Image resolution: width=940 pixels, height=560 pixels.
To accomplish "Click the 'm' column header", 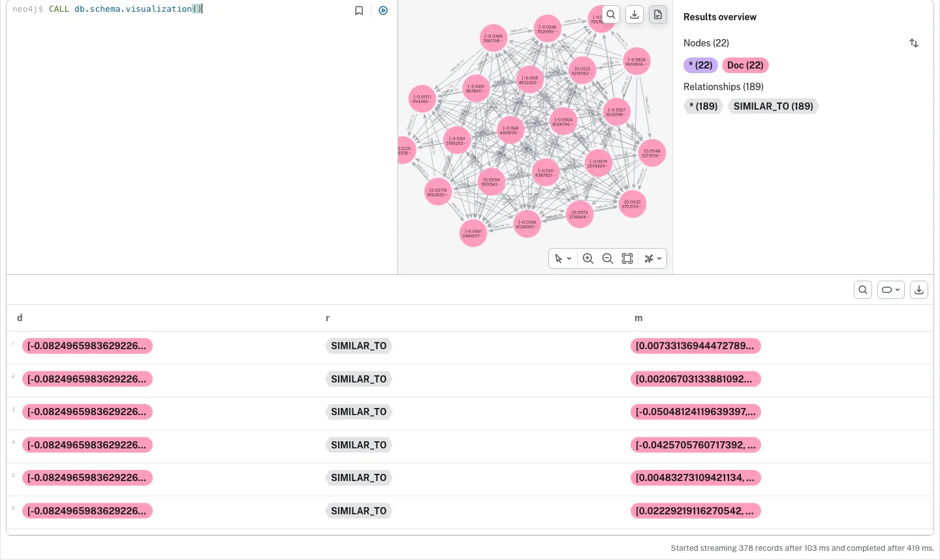I will [x=638, y=318].
